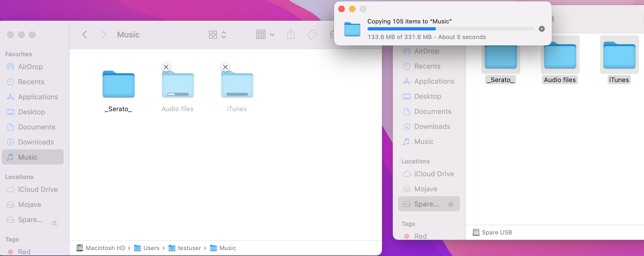Image resolution: width=644 pixels, height=256 pixels.
Task: Open the icon view switcher dropdown
Action: [x=217, y=34]
